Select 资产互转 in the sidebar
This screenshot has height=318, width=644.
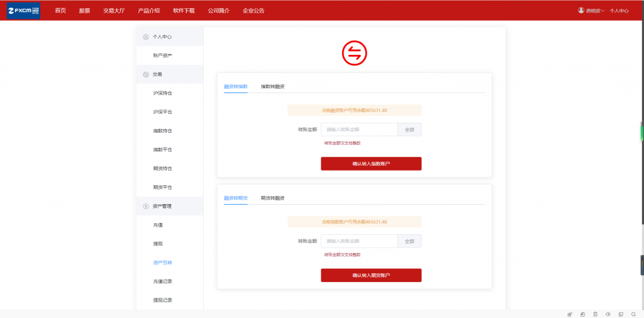point(163,263)
